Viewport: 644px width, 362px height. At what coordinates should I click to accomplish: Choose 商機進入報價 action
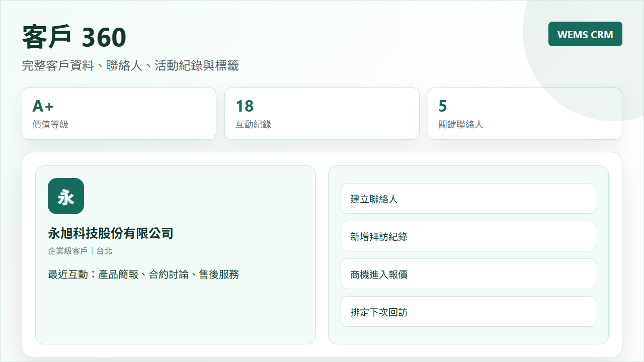click(x=468, y=274)
